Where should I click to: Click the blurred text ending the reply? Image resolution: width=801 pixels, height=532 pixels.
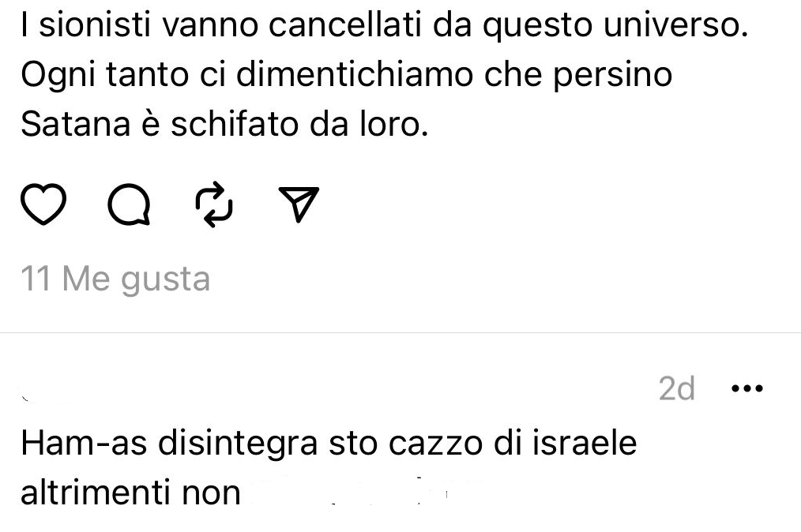[355, 493]
